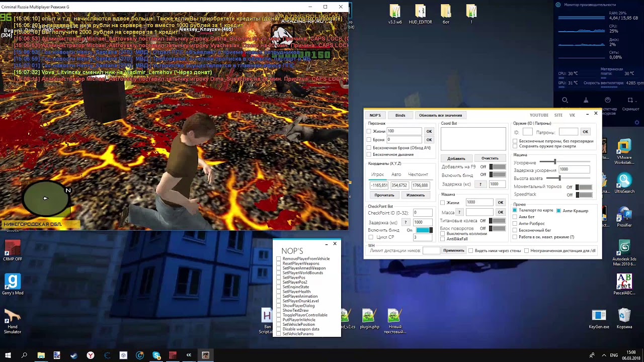Launch Garry's Mod desktop shortcut
The image size is (644, 362).
click(x=13, y=284)
